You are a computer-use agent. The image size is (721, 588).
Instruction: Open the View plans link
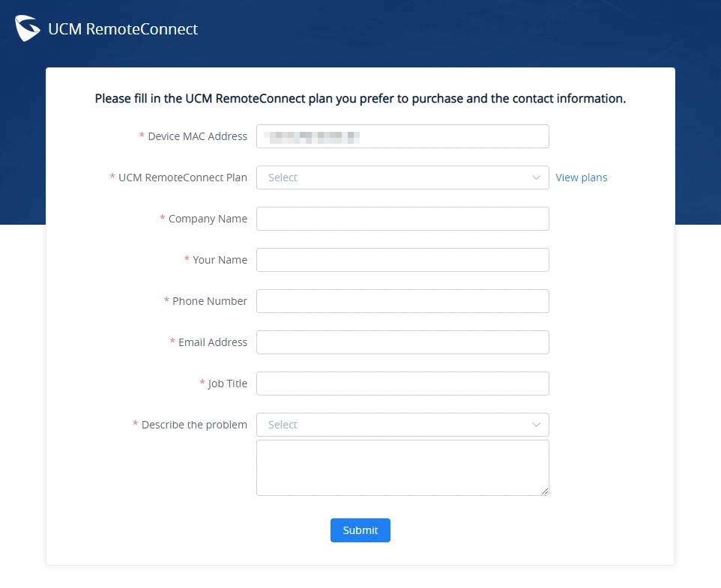(x=581, y=178)
